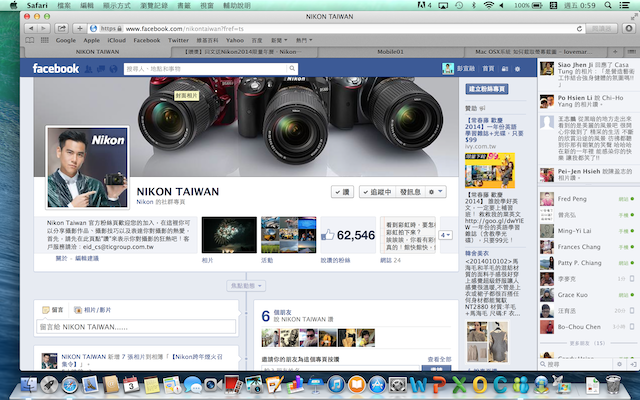Open the Google bookmark
Image resolution: width=640 pixels, height=400 pixels.
66,40
